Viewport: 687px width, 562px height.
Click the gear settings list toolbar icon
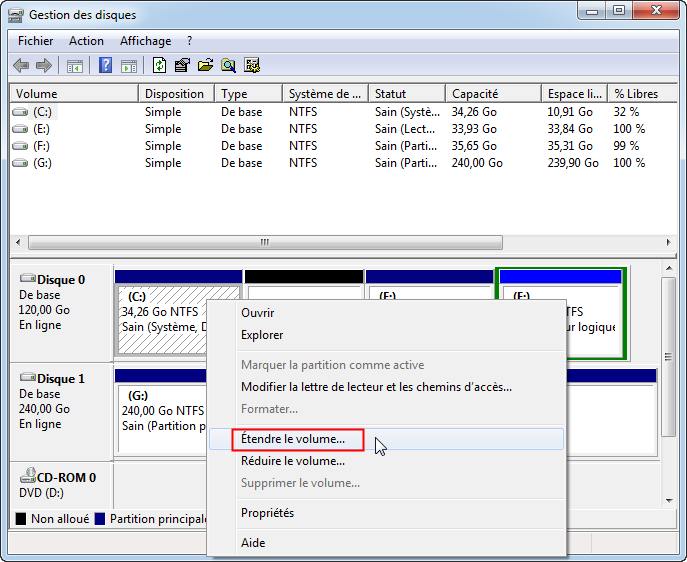(252, 66)
